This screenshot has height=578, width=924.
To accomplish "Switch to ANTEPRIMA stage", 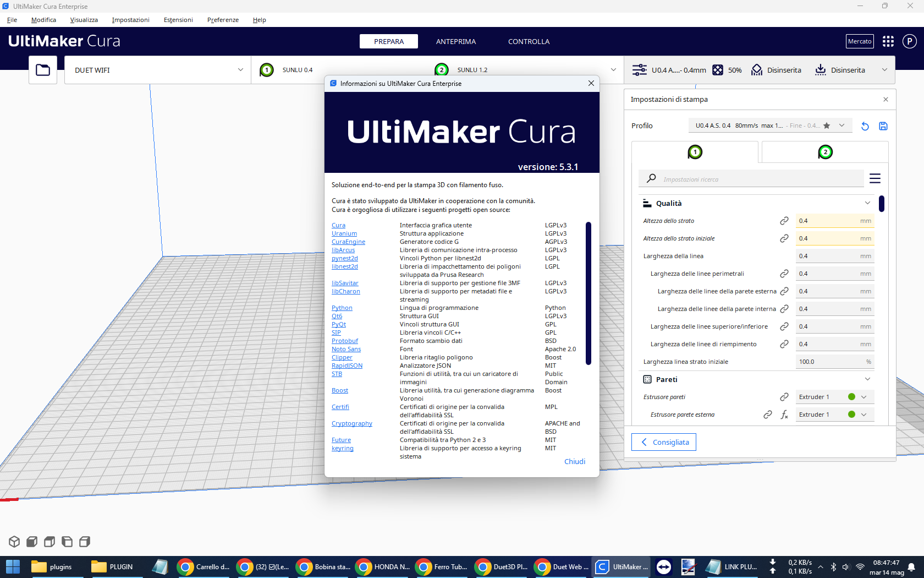I will tap(456, 41).
